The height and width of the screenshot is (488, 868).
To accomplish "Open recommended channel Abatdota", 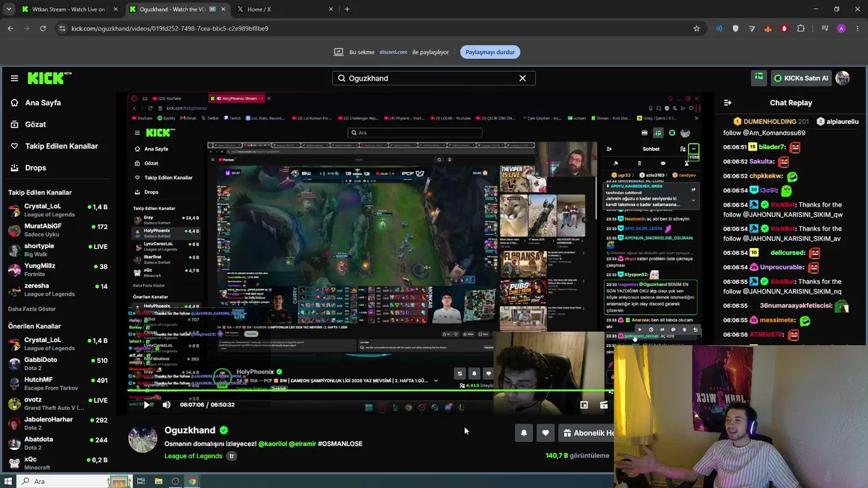I will [x=58, y=443].
